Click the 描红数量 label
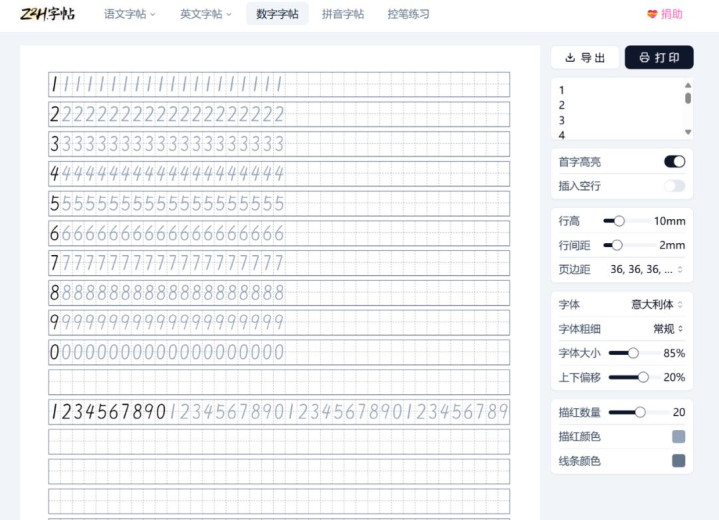 click(x=579, y=413)
